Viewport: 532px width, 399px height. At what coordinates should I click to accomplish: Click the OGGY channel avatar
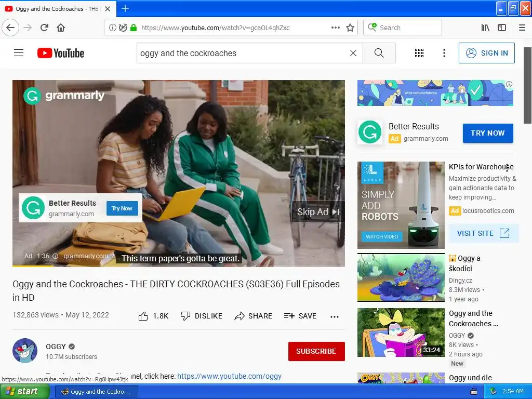tap(25, 351)
